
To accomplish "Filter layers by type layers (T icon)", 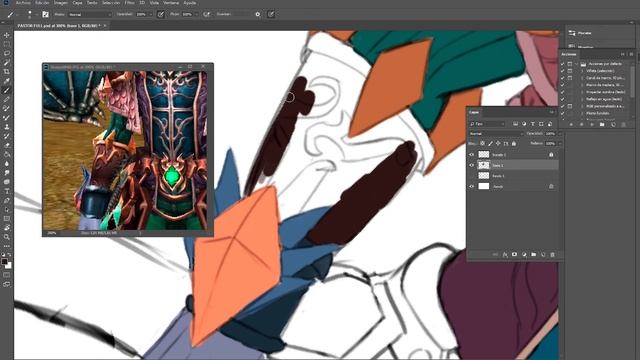I will (x=533, y=124).
